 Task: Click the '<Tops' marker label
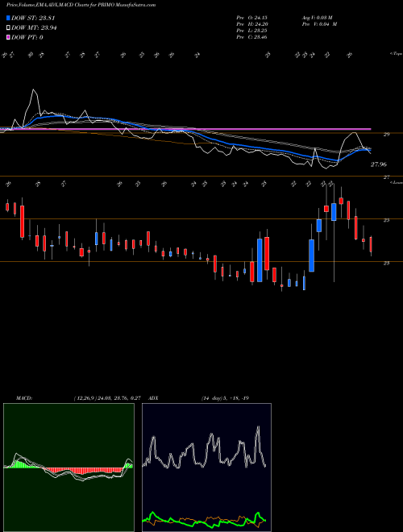[396, 54]
